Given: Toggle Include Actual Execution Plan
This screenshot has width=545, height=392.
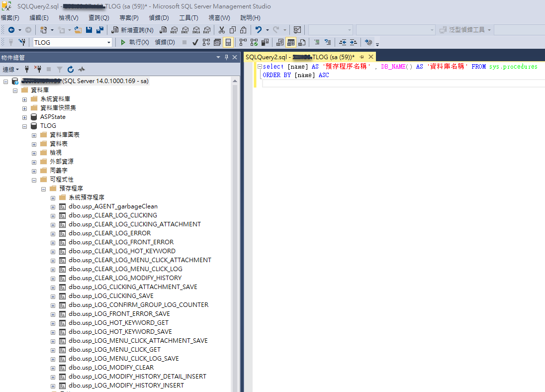Looking at the screenshot, I should pos(243,42).
